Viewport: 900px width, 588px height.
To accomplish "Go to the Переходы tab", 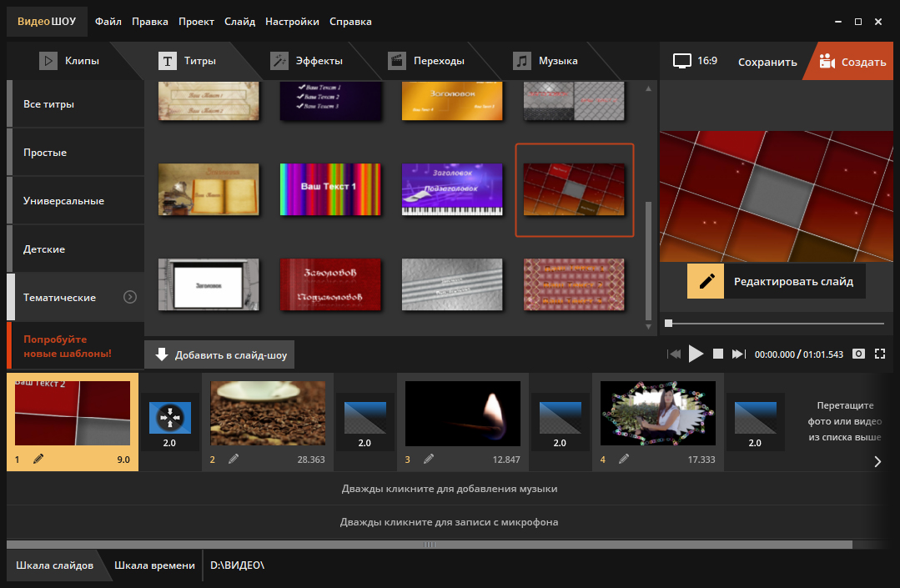I will tap(426, 61).
